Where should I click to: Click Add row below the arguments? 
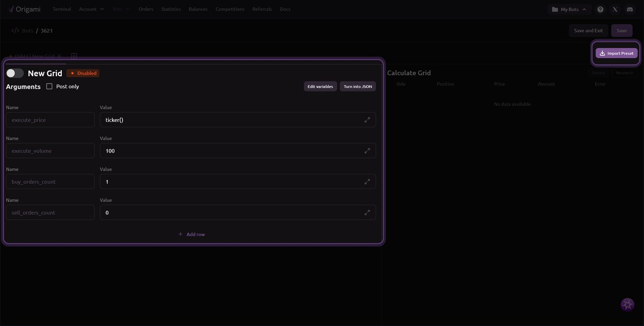pyautogui.click(x=192, y=234)
